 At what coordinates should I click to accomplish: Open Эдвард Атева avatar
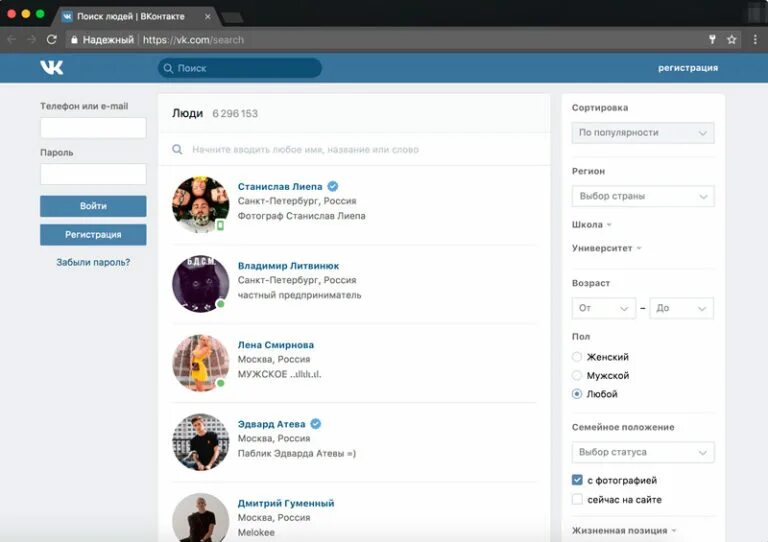click(x=201, y=442)
